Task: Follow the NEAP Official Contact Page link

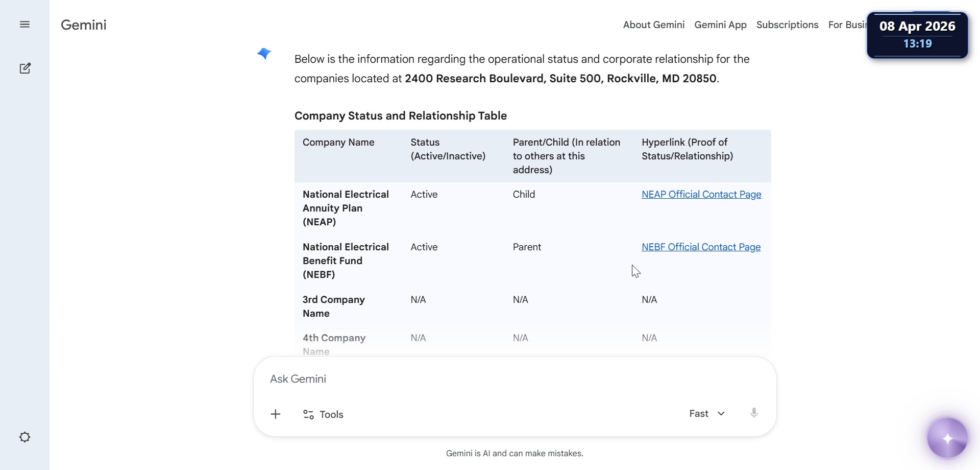Action: pos(701,195)
